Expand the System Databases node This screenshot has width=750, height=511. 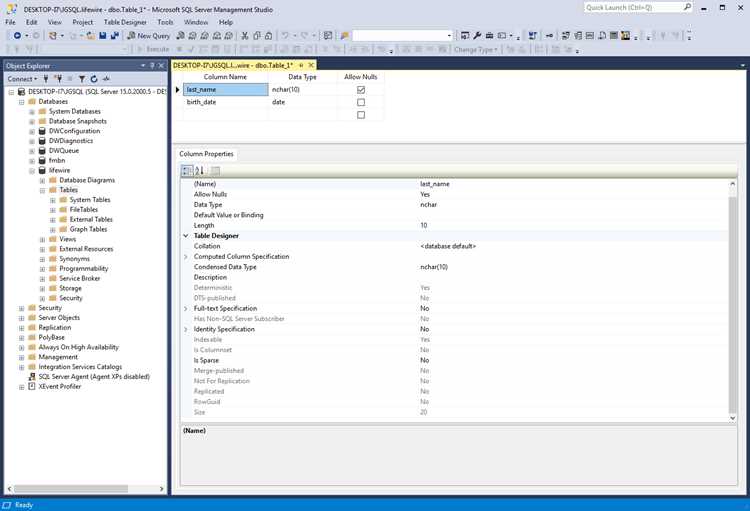click(32, 111)
